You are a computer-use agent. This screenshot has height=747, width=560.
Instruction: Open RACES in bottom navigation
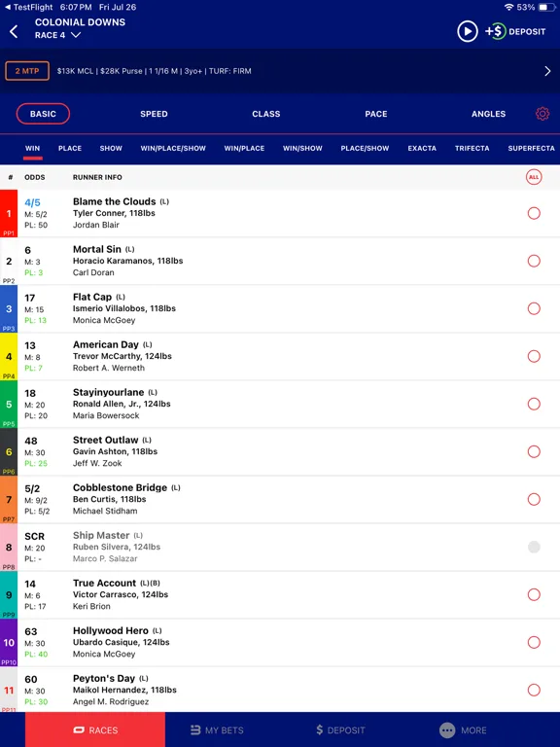tap(95, 729)
